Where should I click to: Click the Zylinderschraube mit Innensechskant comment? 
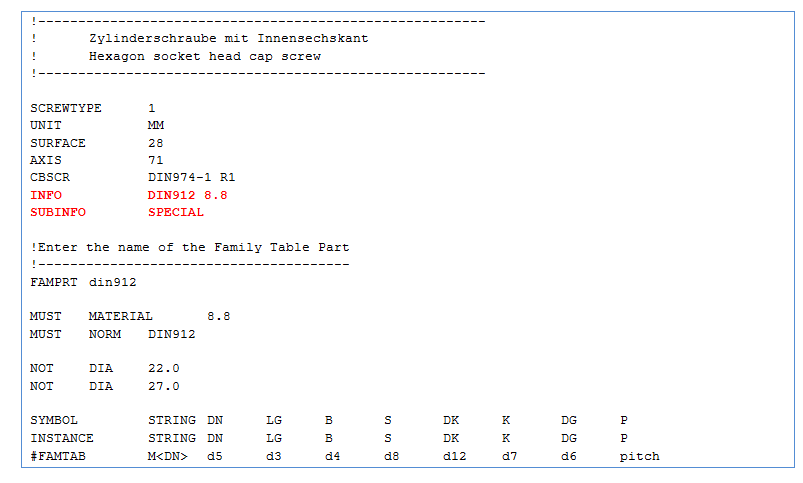pyautogui.click(x=228, y=38)
